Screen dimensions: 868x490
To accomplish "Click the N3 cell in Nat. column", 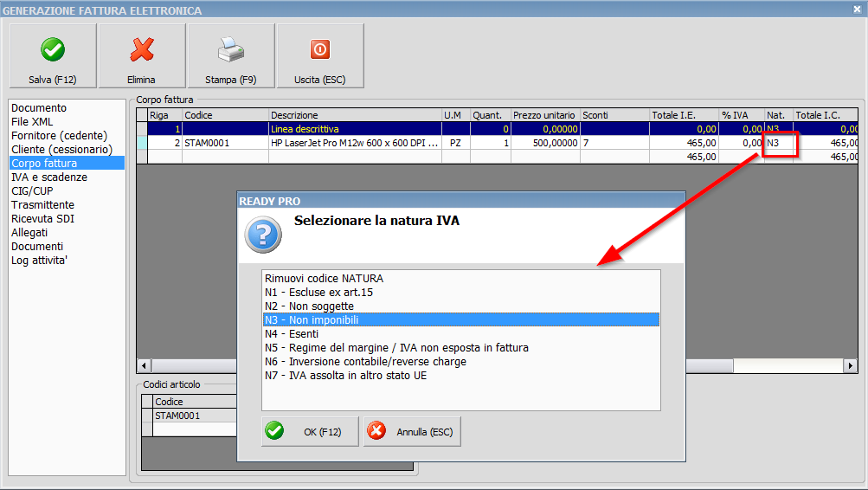I will [778, 143].
